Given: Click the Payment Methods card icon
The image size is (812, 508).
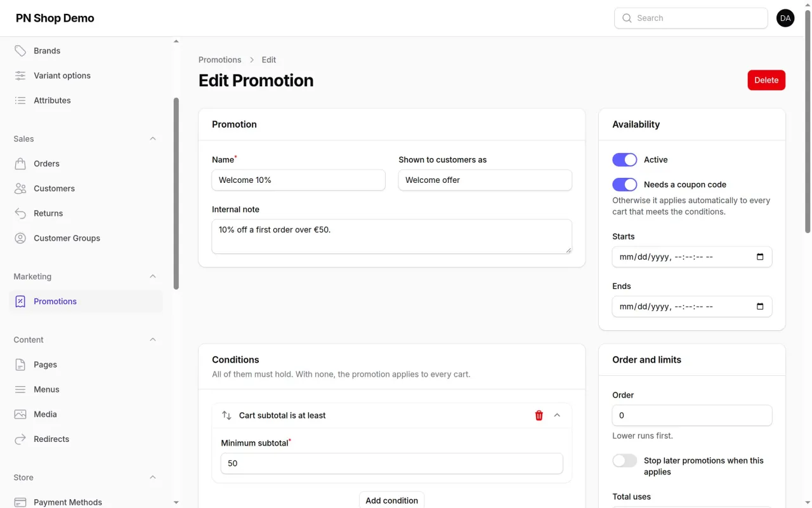Looking at the screenshot, I should pyautogui.click(x=20, y=502).
